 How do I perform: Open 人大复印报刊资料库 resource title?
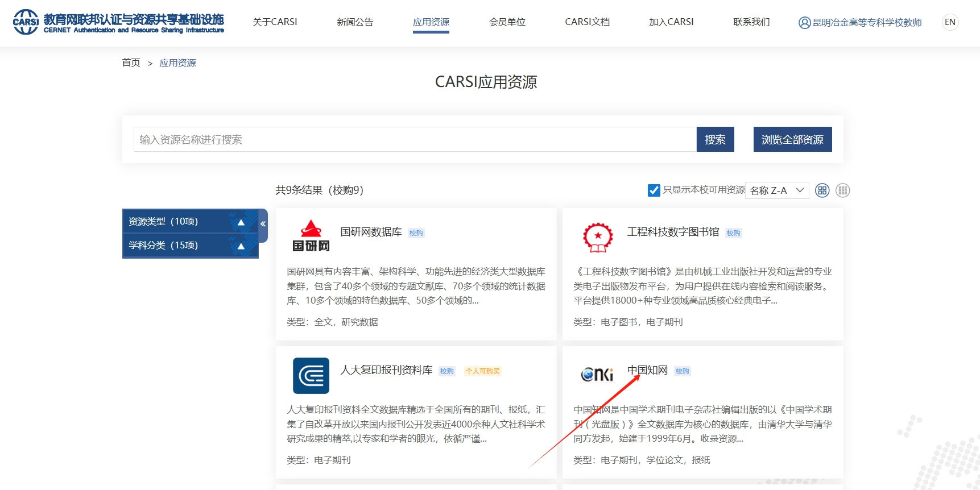click(x=386, y=370)
